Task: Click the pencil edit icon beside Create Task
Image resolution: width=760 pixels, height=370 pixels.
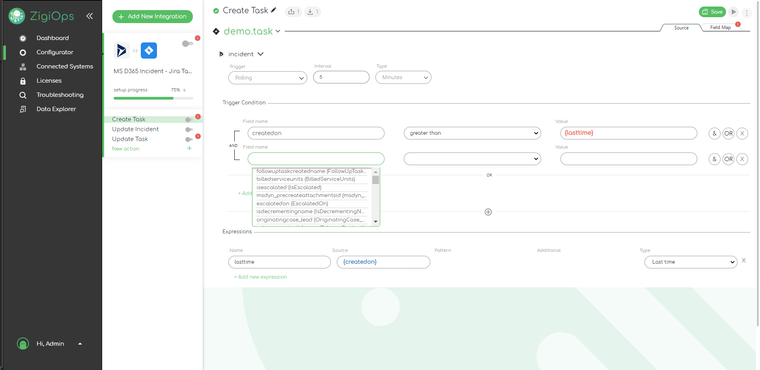Action: (274, 10)
